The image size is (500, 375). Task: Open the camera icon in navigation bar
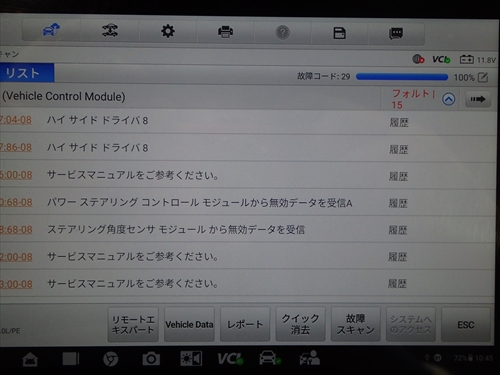coord(151,359)
